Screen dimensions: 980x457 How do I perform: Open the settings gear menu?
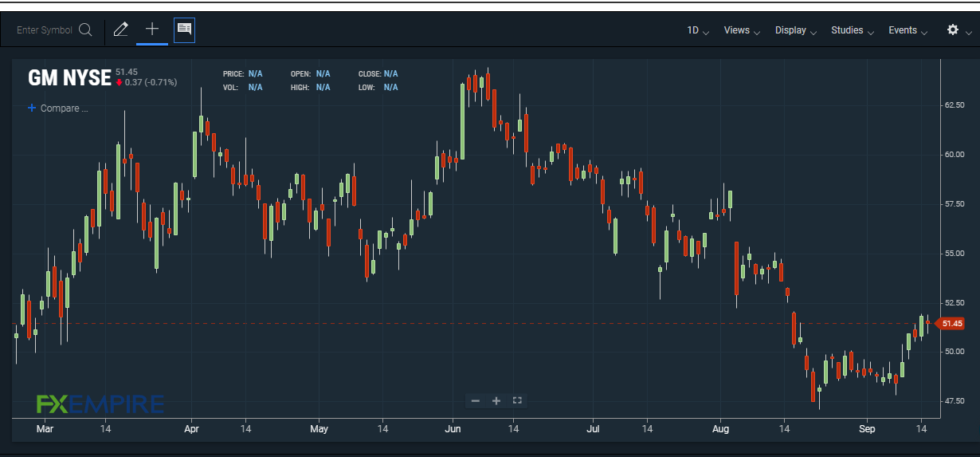(x=953, y=30)
